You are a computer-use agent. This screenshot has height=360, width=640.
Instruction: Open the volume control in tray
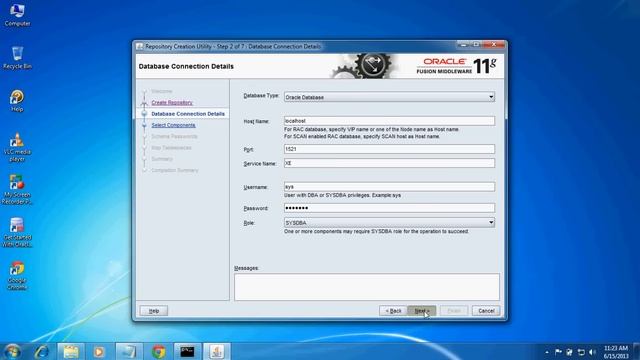click(592, 352)
